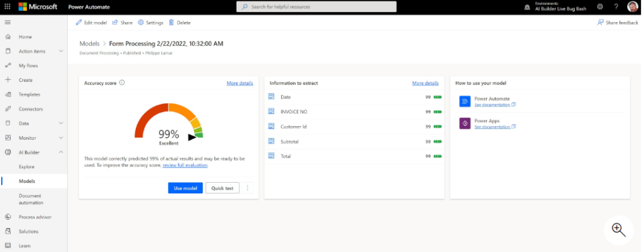Screen dimensions: 644x252
Task: Open the Microsoft app launcher waffle icon
Action: coord(8,7)
